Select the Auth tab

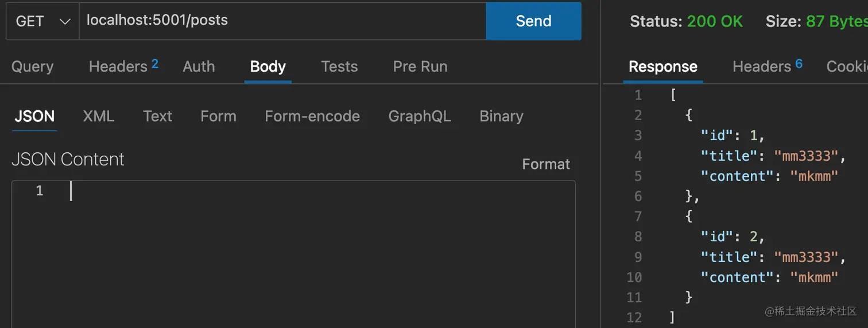(199, 67)
